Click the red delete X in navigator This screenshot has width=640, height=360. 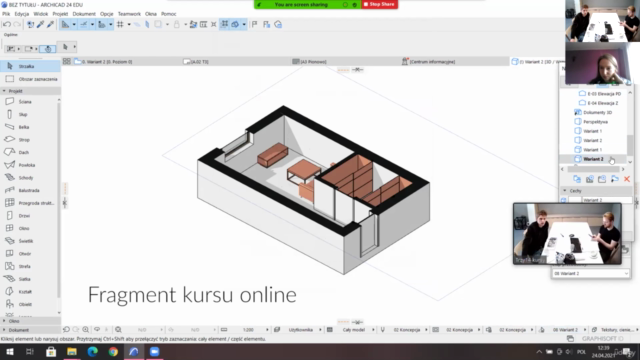click(x=627, y=179)
